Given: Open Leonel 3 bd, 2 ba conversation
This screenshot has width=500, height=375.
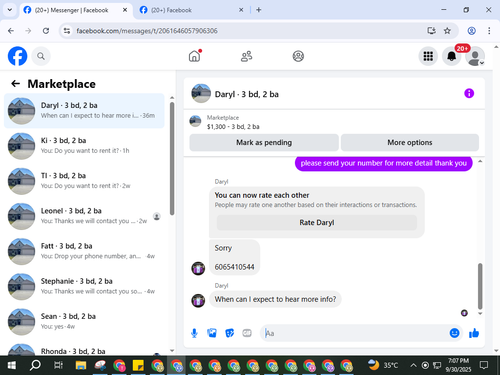Looking at the screenshot, I should pos(84,216).
